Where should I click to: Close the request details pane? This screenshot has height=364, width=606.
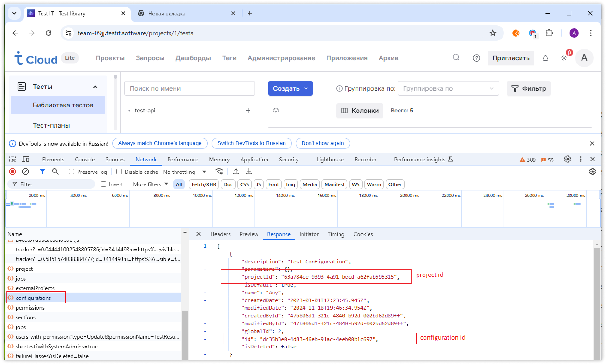pyautogui.click(x=198, y=234)
